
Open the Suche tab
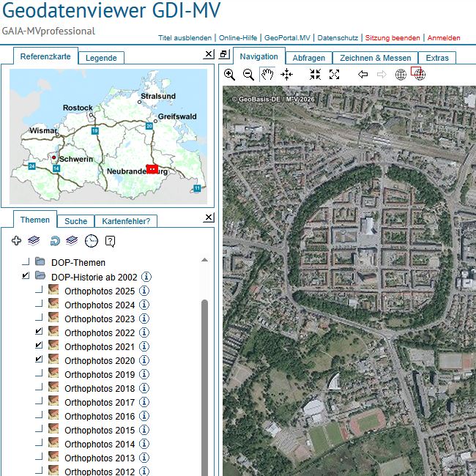pos(76,221)
